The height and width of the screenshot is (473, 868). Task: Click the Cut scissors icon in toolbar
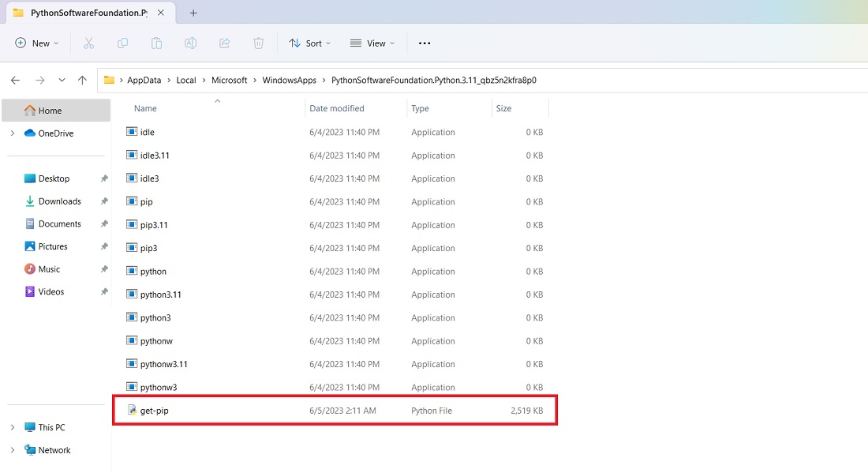tap(88, 43)
